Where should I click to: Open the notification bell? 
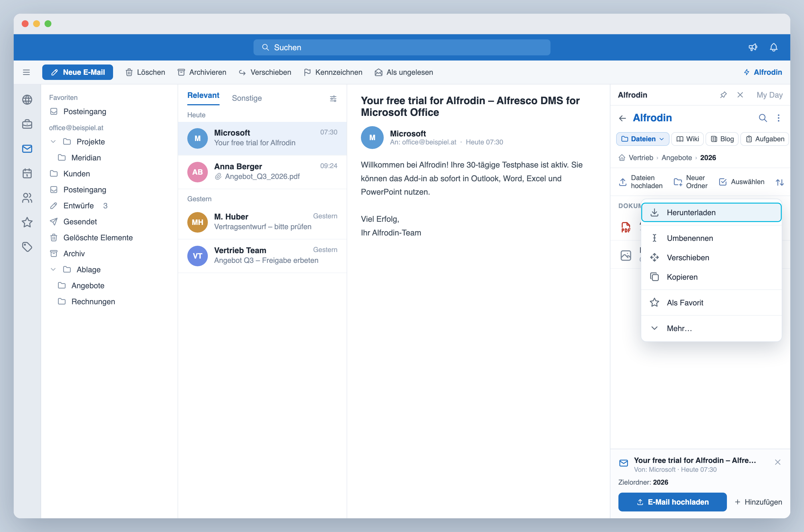click(773, 47)
